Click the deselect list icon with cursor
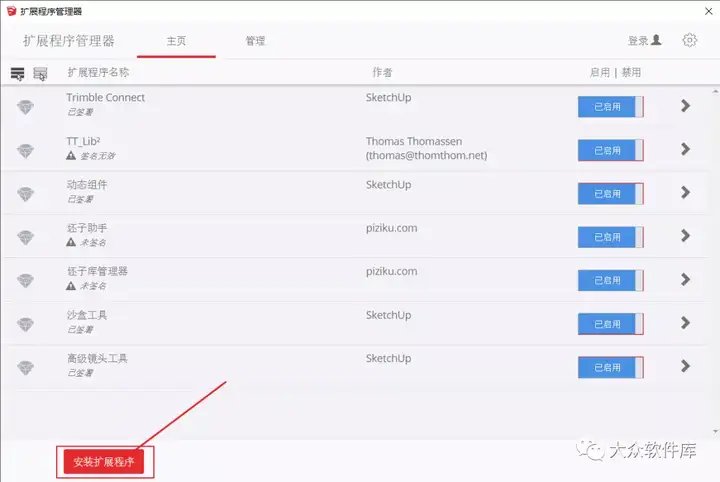720x482 pixels. 40,73
